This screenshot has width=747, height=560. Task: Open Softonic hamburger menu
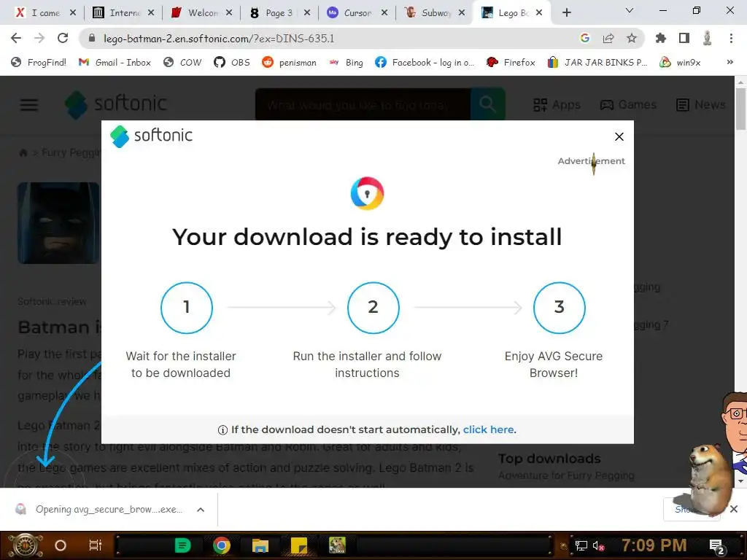29,105
